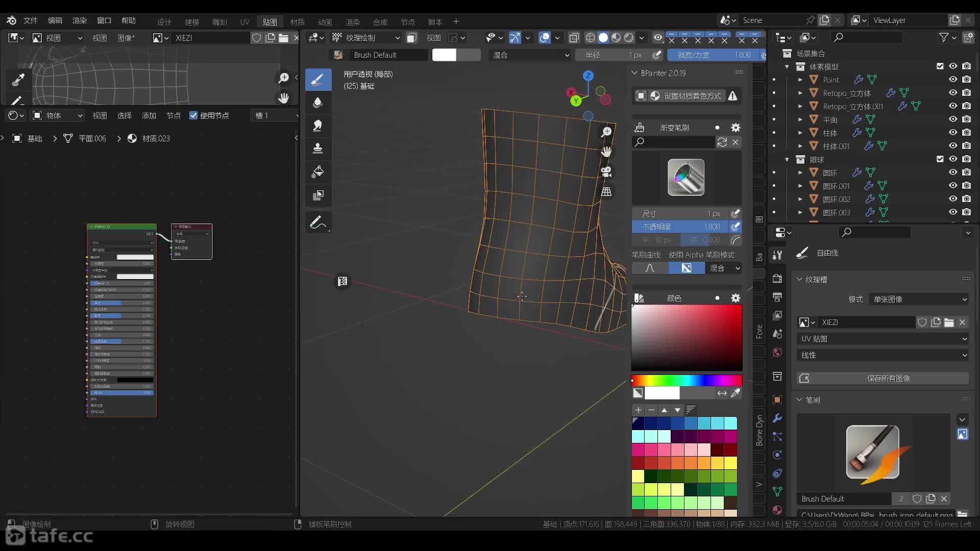Open the 文件 menu
Image resolution: width=980 pixels, height=551 pixels.
click(31, 20)
